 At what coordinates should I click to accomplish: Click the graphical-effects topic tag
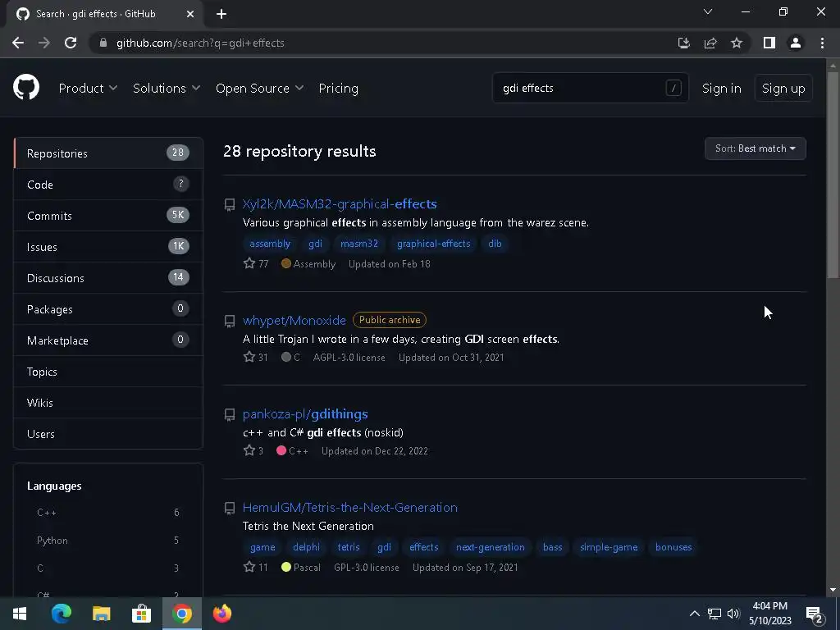[x=433, y=244]
